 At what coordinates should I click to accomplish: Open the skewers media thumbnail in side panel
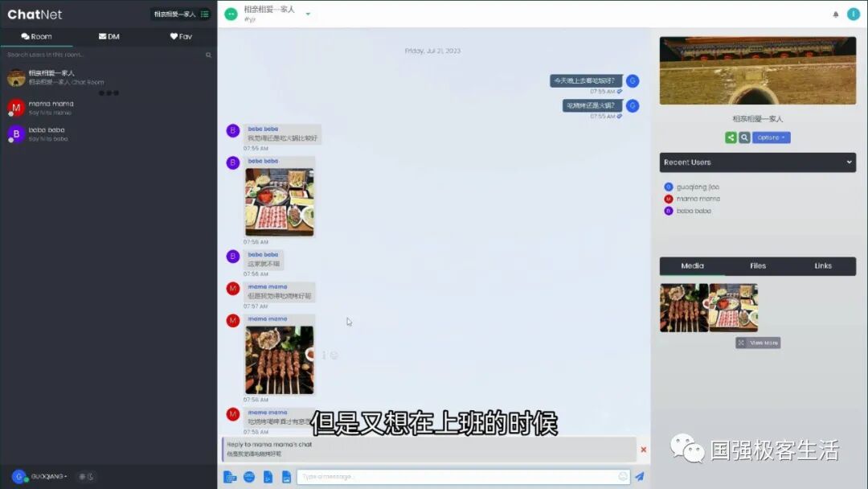[x=684, y=308]
